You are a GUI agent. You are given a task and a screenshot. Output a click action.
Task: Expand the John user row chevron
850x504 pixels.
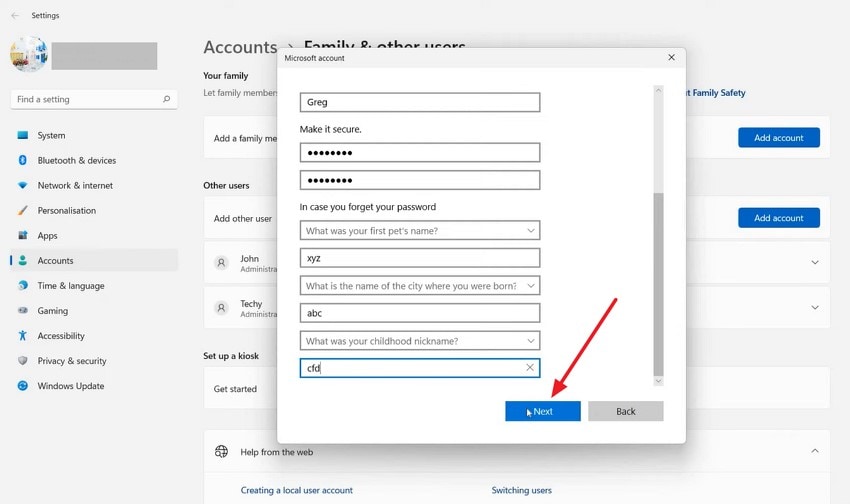pos(815,262)
